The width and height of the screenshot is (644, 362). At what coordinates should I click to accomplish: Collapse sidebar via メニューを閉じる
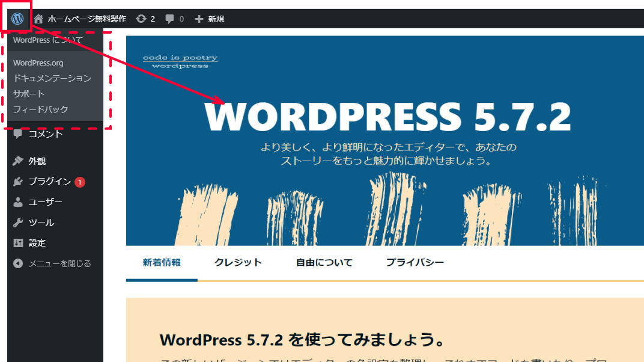(60, 263)
